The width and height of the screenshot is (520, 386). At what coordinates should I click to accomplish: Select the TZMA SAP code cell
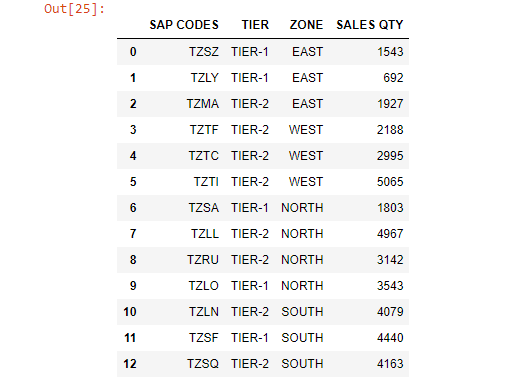[203, 104]
